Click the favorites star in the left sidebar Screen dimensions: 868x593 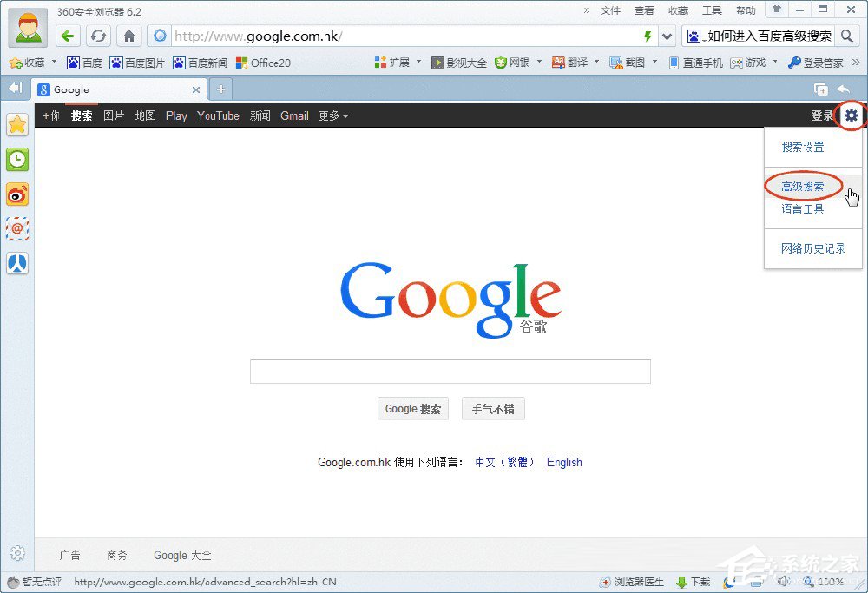17,125
